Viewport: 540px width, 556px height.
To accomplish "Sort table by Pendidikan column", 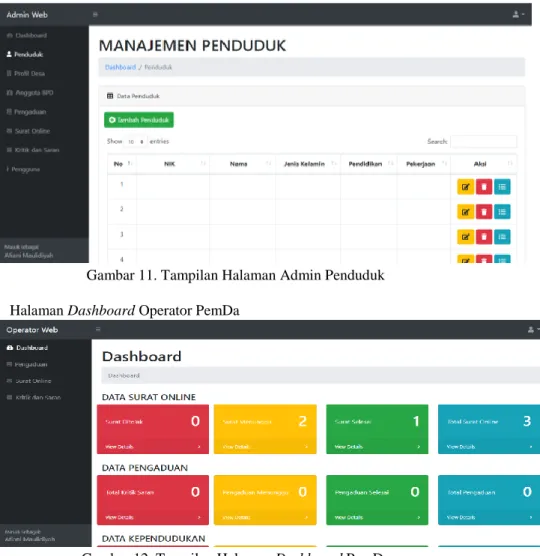I will point(369,164).
